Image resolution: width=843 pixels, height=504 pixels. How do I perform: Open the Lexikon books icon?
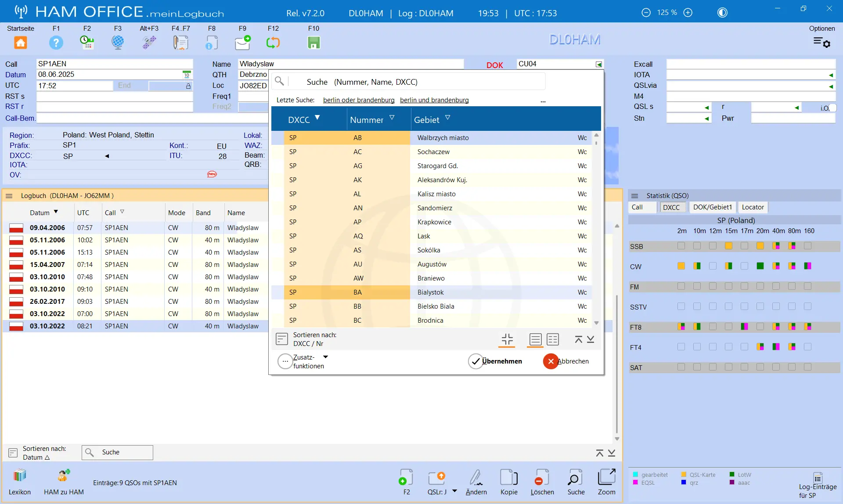(20, 475)
